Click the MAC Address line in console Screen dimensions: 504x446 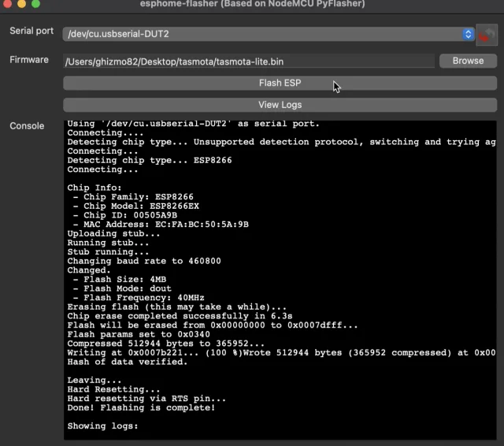click(157, 225)
